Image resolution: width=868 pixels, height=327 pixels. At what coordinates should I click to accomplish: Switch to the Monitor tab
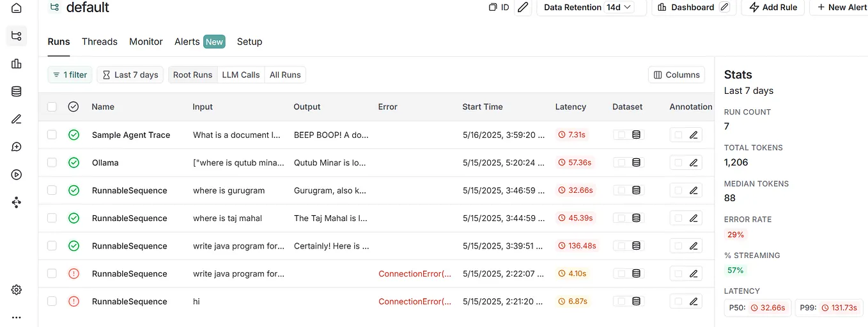point(146,42)
